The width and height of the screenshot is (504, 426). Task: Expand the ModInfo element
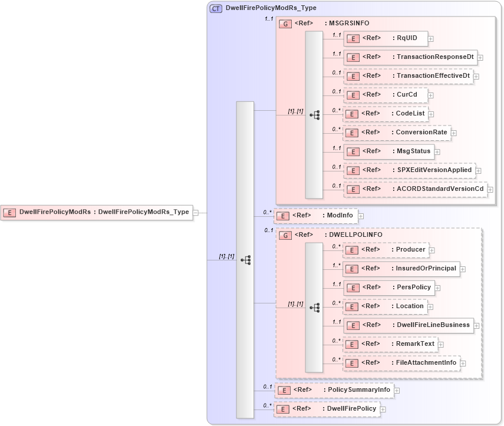[360, 216]
